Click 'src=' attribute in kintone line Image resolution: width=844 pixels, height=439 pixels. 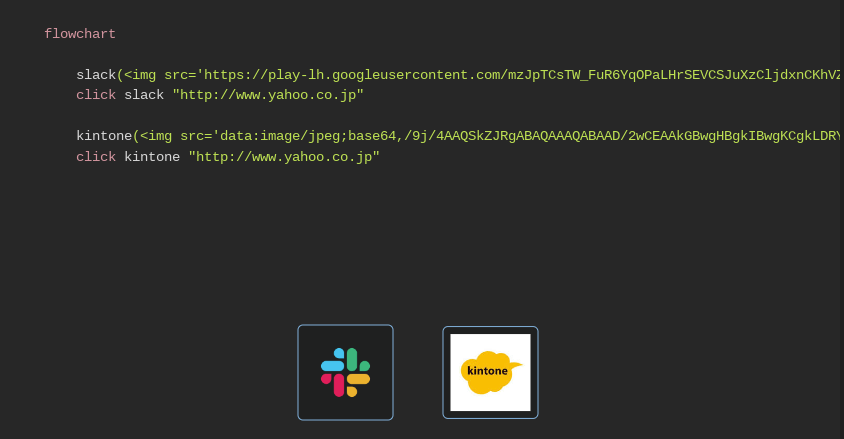(x=196, y=136)
